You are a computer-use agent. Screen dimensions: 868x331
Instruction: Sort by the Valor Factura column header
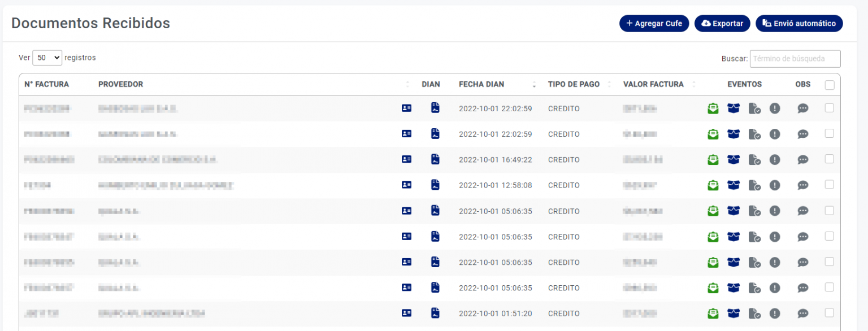[x=653, y=84]
